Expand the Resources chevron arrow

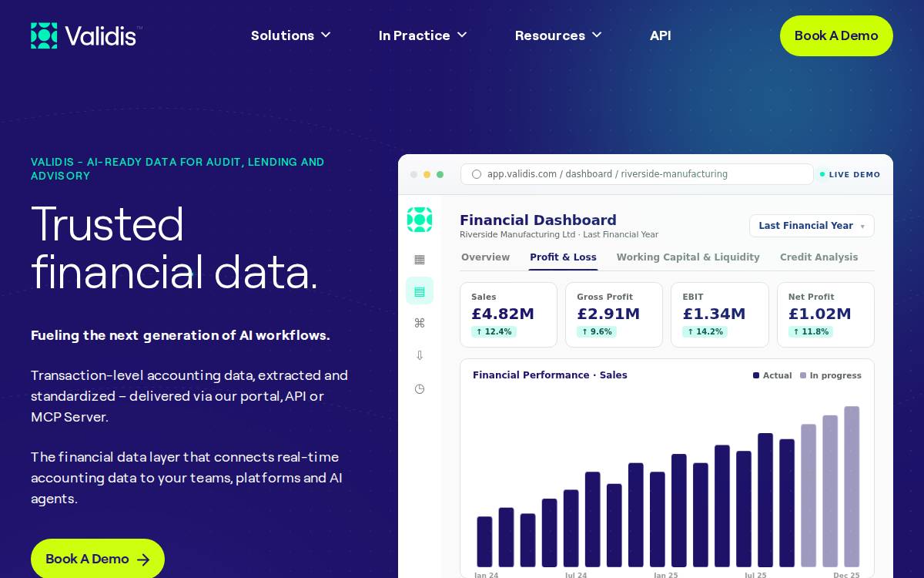(597, 35)
